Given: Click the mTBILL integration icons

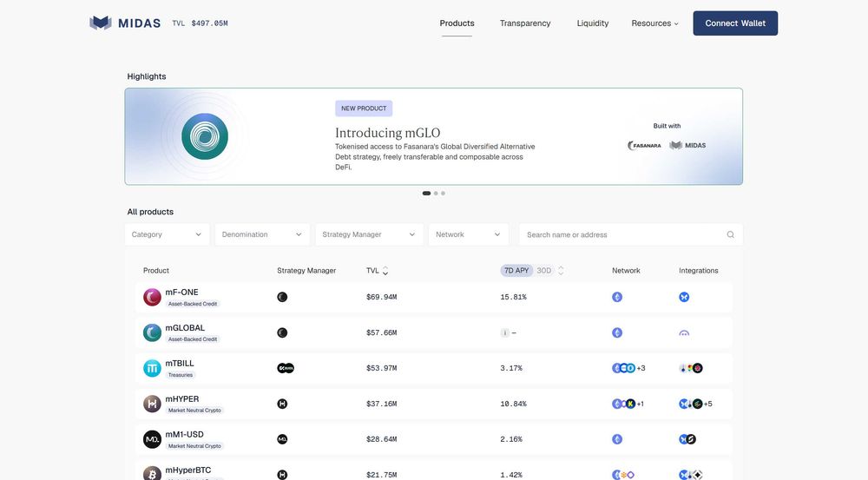Looking at the screenshot, I should 691,368.
